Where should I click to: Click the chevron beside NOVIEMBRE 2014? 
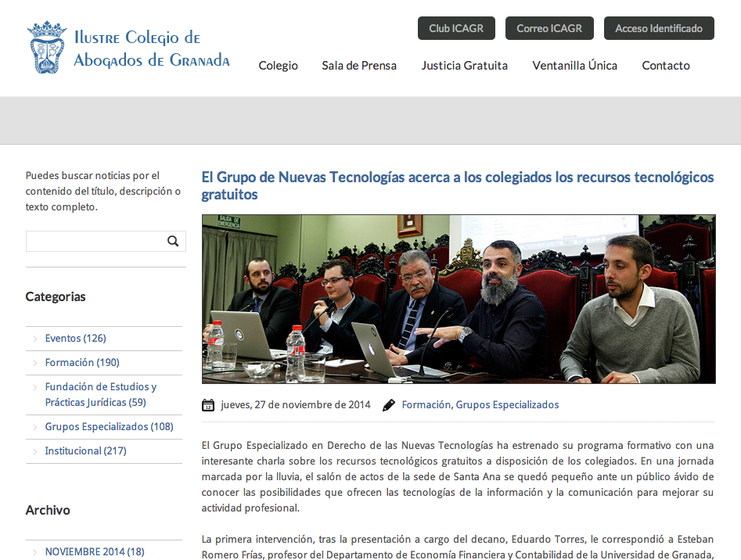coord(35,552)
